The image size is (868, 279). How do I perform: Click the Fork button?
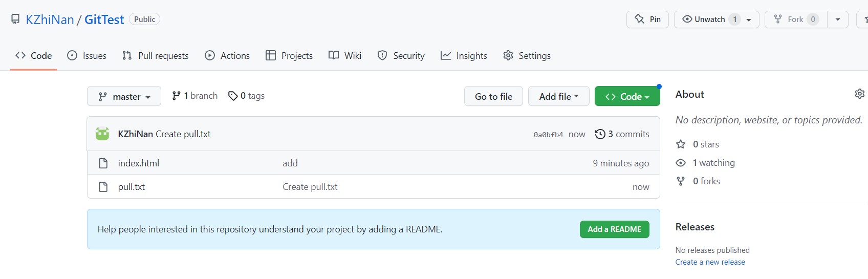click(x=796, y=19)
